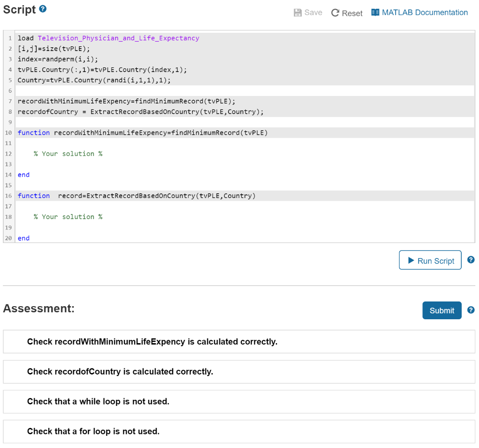Screen dimensions: 479x448
Task: Click the Country=tvPLE.Country(randi(i,1,1),1); line
Action: tap(94, 80)
